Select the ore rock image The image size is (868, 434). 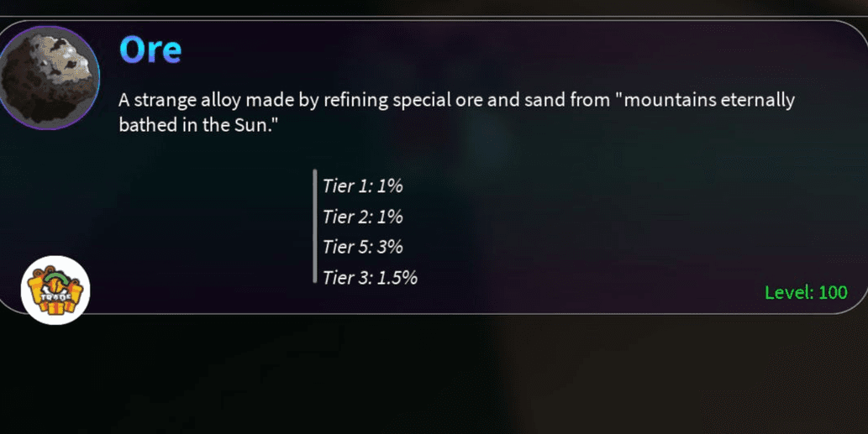[x=49, y=77]
